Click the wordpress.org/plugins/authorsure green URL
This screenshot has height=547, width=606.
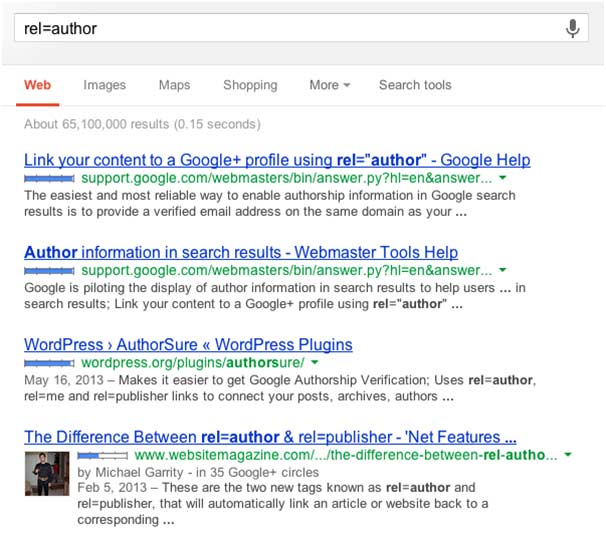coord(192,362)
